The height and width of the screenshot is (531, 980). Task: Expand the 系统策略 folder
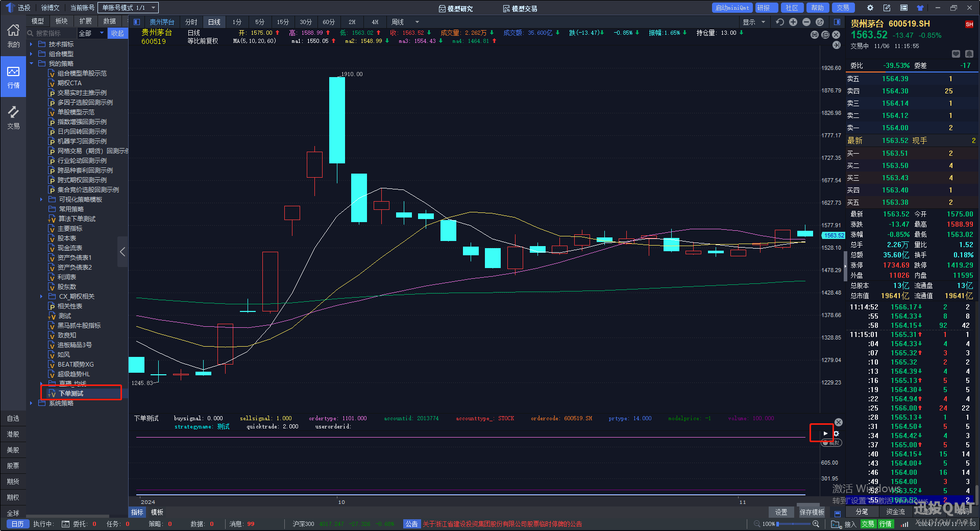[31, 403]
